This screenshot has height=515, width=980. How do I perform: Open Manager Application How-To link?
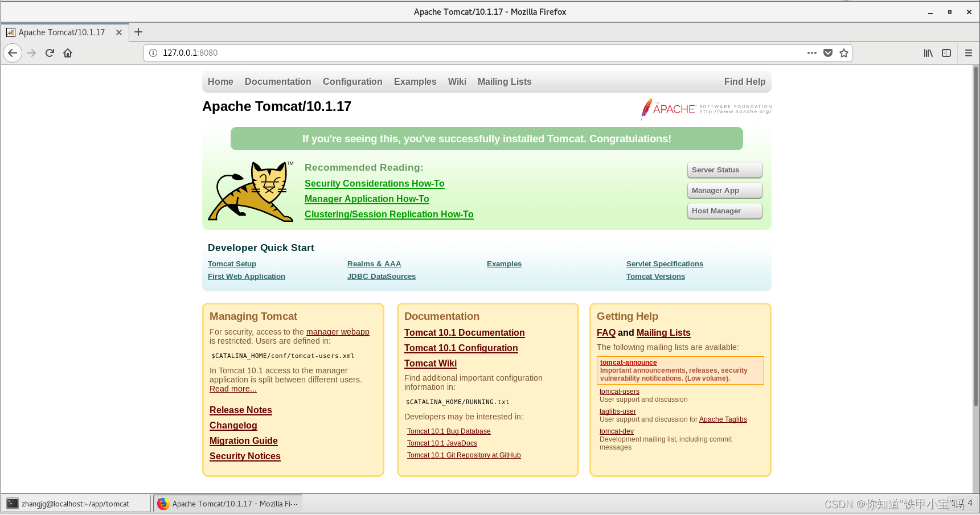367,199
